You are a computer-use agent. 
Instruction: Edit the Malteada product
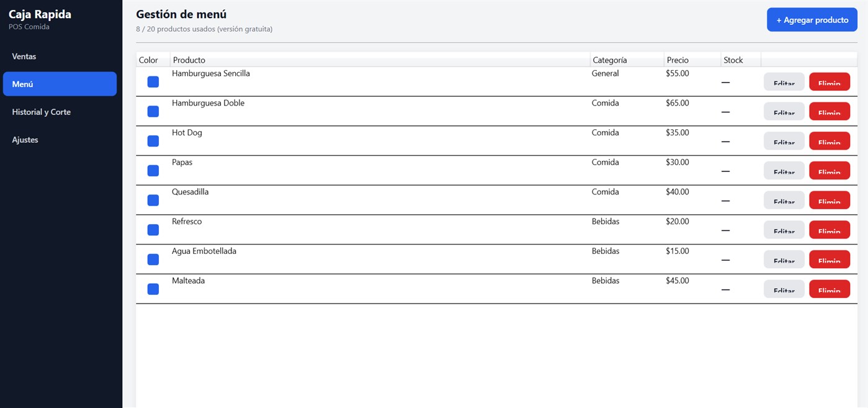coord(784,289)
